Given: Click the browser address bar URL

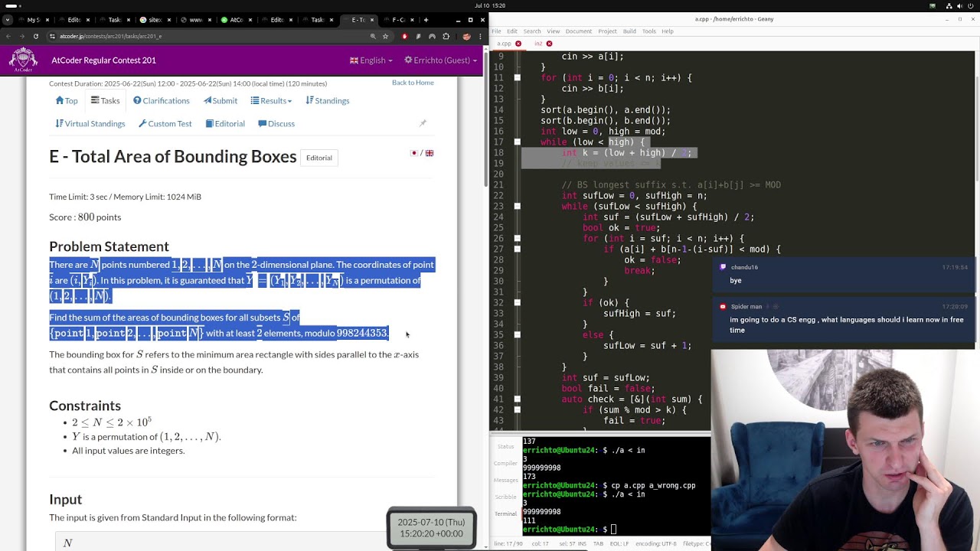Looking at the screenshot, I should click(x=111, y=36).
